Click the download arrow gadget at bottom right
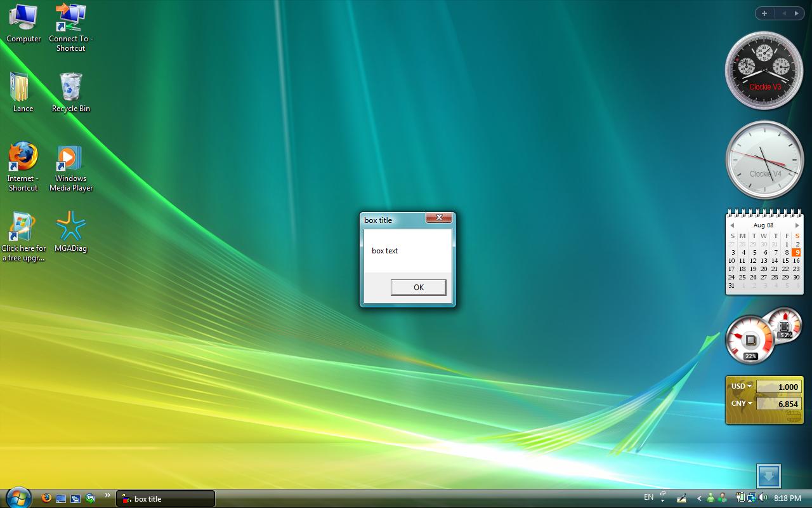The height and width of the screenshot is (508, 812). [768, 475]
